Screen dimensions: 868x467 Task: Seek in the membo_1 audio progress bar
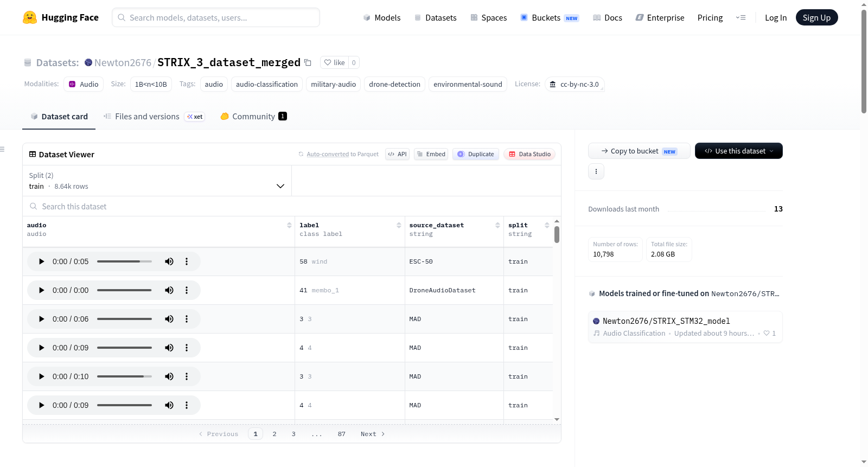point(124,290)
